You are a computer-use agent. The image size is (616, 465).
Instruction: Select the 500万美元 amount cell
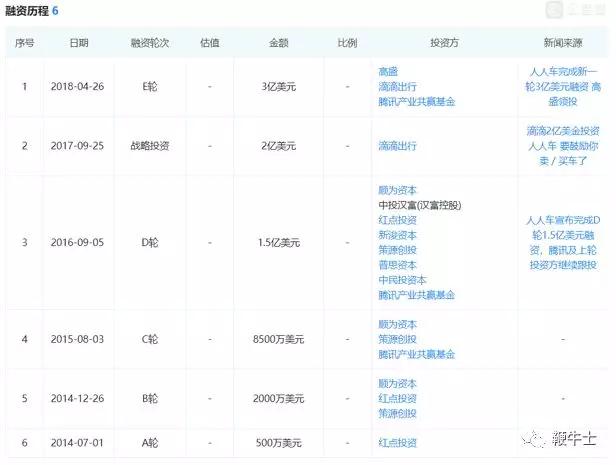[x=279, y=443]
